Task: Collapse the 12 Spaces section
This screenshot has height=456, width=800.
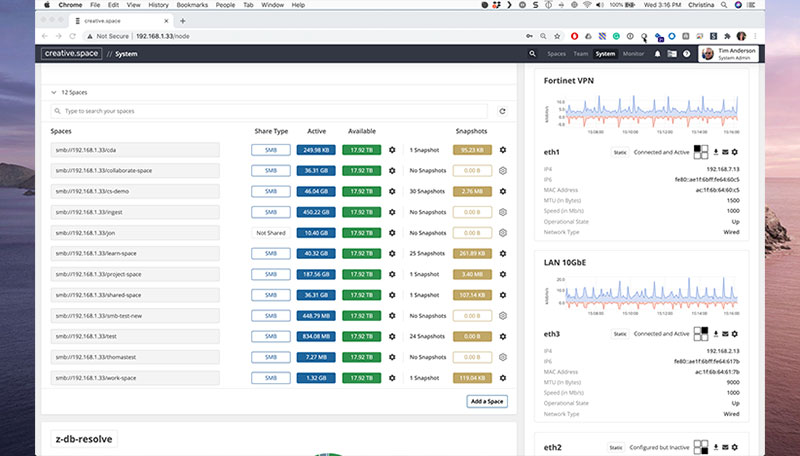Action: 54,91
